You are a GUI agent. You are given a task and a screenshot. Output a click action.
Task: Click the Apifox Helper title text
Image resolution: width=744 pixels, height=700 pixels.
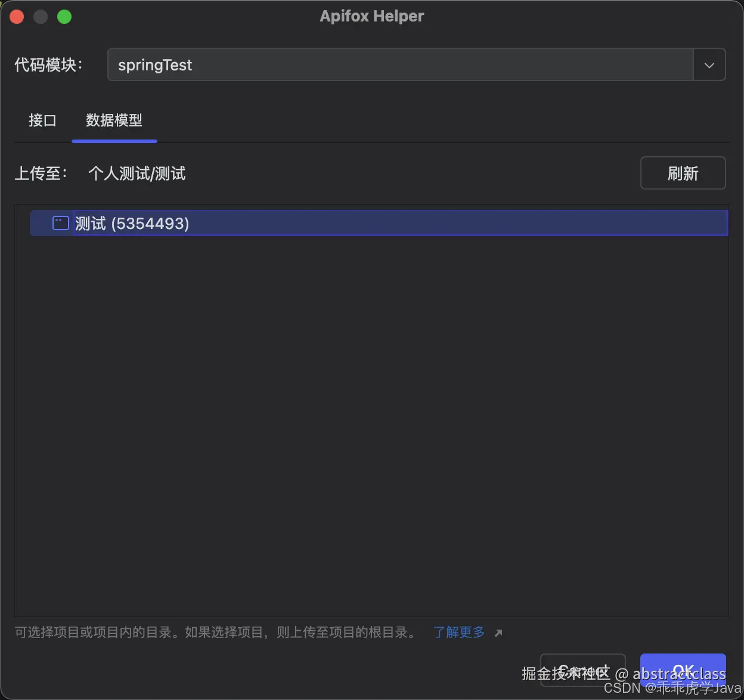371,16
